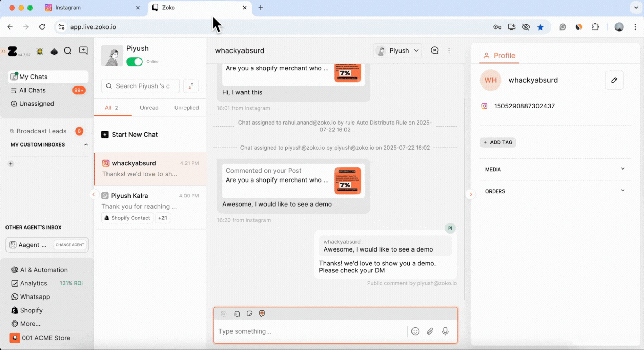Open the browser extensions puzzle icon
Screen dimensions: 644x350
[x=595, y=27]
